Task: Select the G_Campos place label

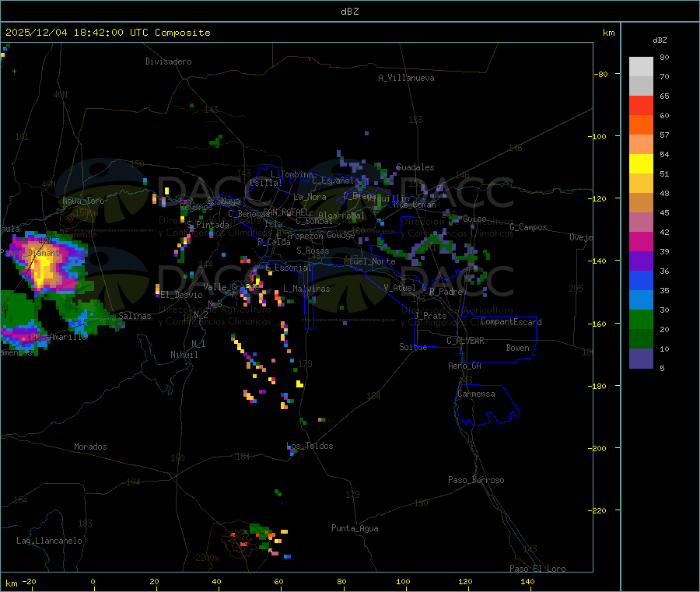Action: coord(528,227)
